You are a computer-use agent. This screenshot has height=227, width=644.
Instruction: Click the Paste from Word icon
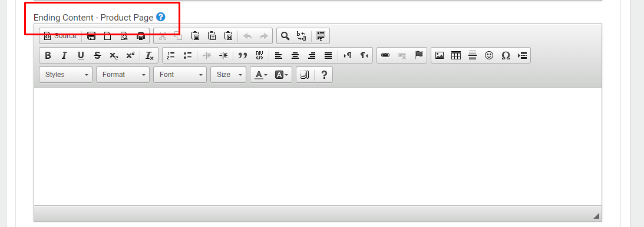[x=229, y=36]
